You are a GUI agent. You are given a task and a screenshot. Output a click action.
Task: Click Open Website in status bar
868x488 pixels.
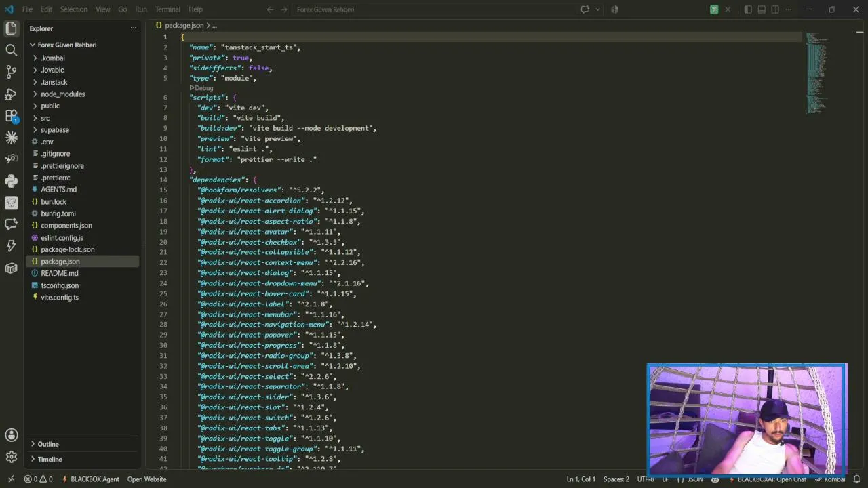pyautogui.click(x=146, y=479)
